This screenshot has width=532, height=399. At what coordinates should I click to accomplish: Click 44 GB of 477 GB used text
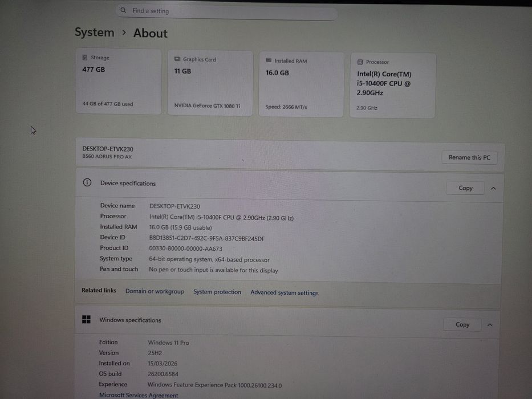tap(108, 104)
